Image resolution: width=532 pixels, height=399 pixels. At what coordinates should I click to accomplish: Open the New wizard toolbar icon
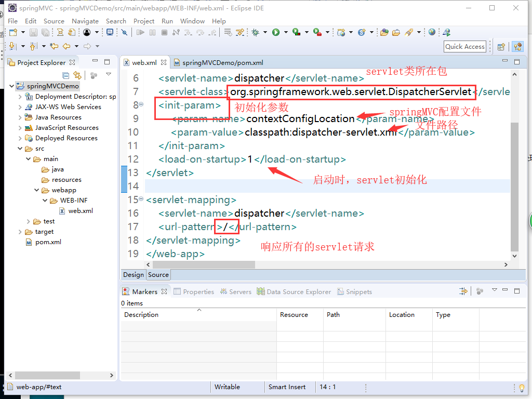click(13, 32)
